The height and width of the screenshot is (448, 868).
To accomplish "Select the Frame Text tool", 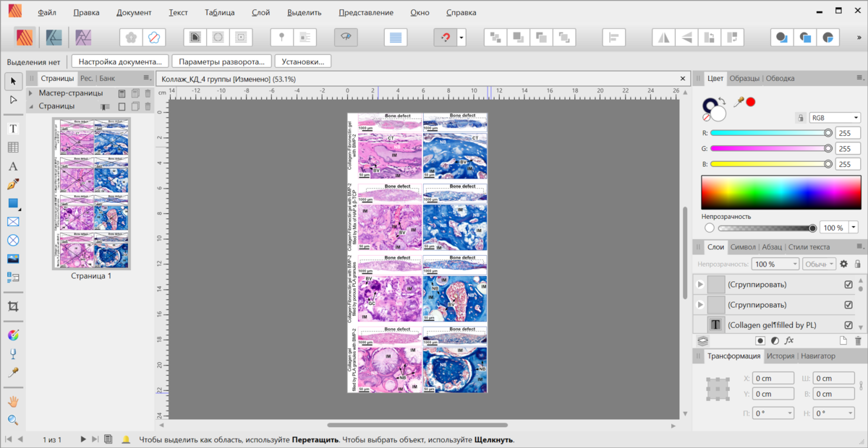I will point(13,129).
